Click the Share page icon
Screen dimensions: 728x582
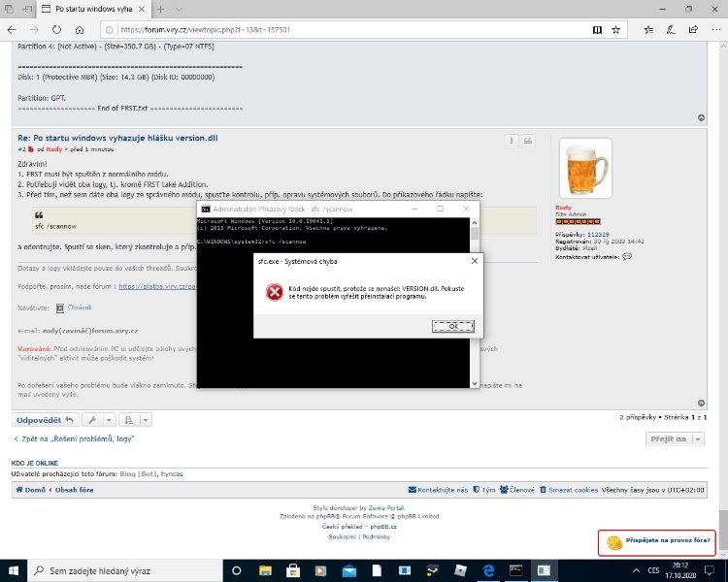pyautogui.click(x=693, y=30)
